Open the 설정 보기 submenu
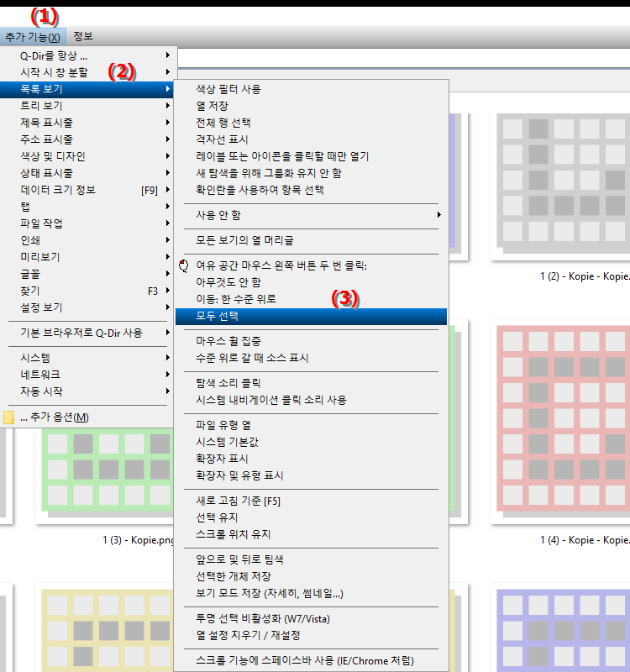Viewport: 630px width, 672px height. coord(88,307)
